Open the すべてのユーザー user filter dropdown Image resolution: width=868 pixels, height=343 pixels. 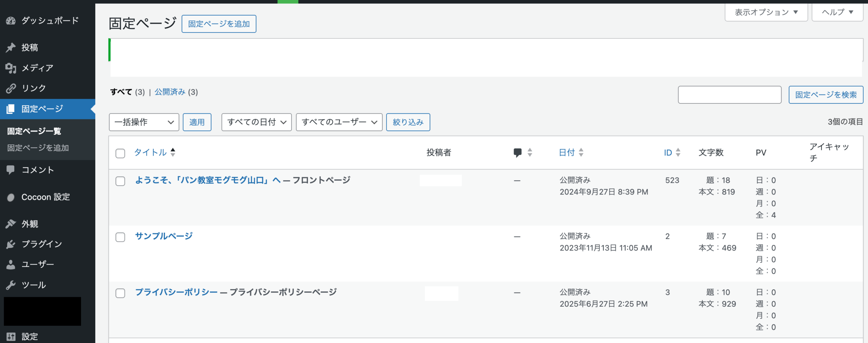tap(339, 122)
